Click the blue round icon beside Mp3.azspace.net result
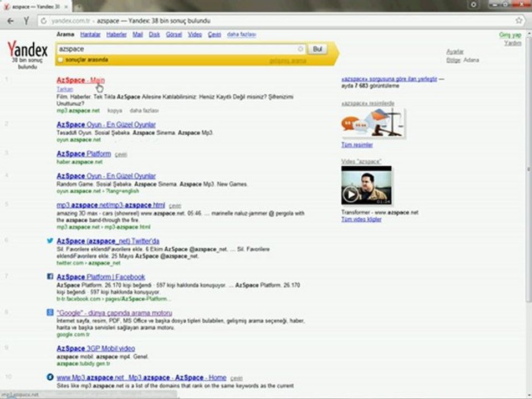532x399 pixels. pyautogui.click(x=50, y=377)
